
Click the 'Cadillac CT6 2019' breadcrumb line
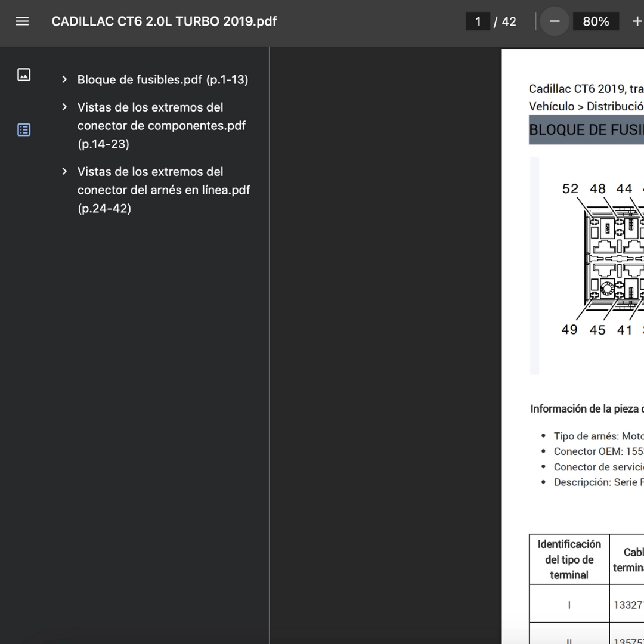(587, 89)
